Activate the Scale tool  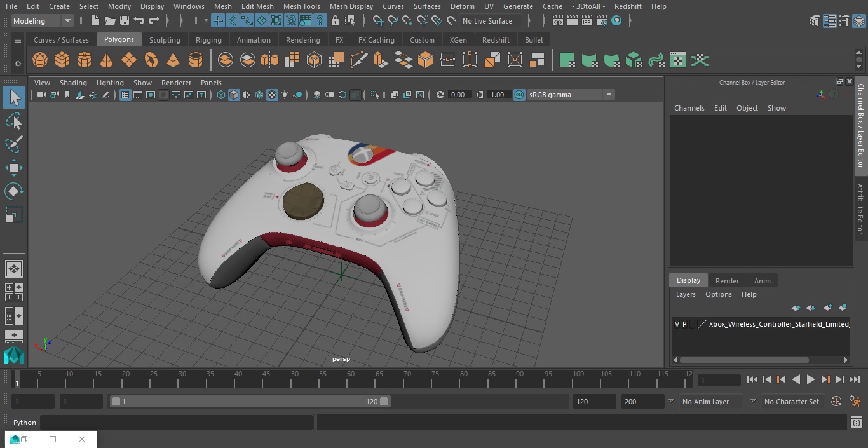pyautogui.click(x=14, y=215)
